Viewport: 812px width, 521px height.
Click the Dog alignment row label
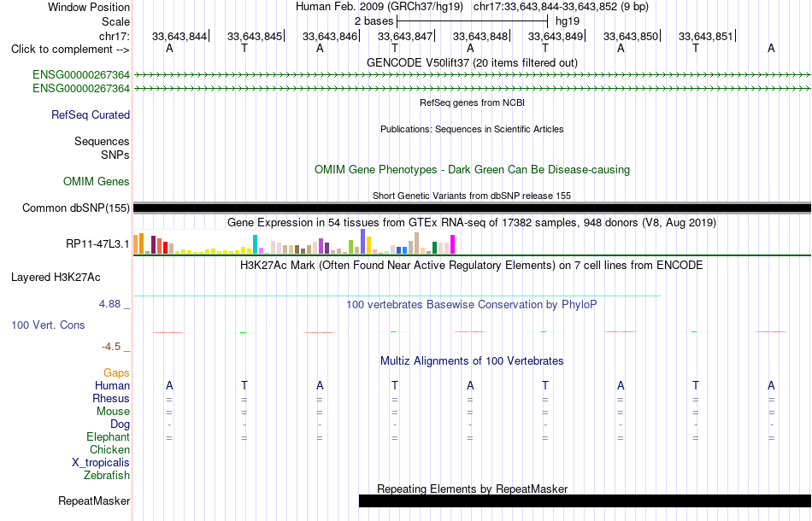pos(121,424)
